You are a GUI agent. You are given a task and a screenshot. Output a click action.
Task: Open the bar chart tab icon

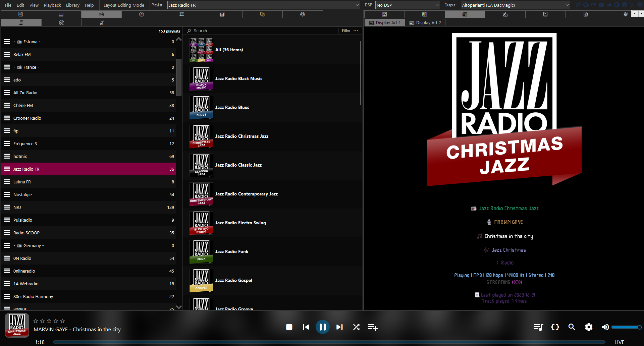pyautogui.click(x=222, y=14)
